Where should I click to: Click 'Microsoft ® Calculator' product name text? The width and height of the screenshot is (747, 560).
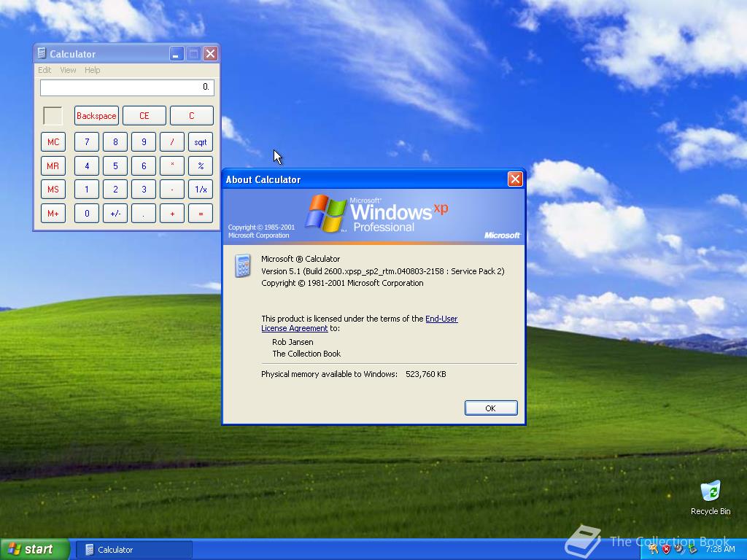tap(301, 259)
